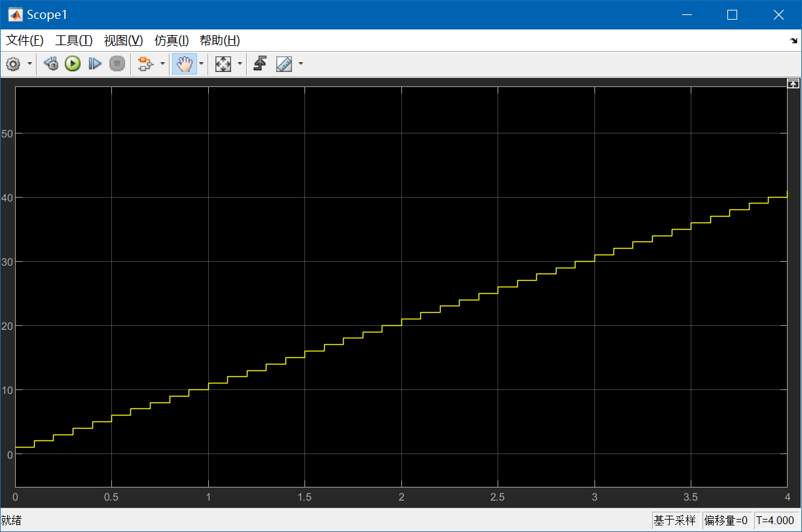This screenshot has width=802, height=532.
Task: Open the scope configuration properties gear
Action: (x=13, y=64)
